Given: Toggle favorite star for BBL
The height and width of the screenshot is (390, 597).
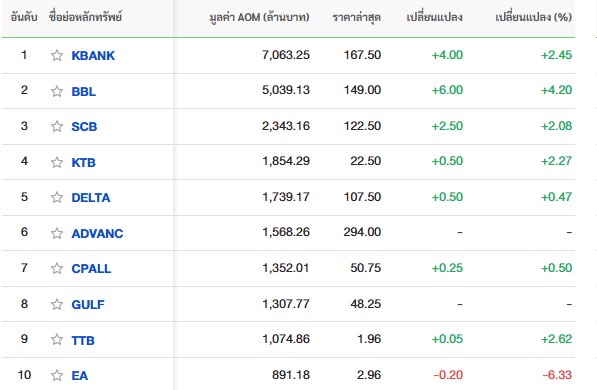Looking at the screenshot, I should pyautogui.click(x=57, y=91).
